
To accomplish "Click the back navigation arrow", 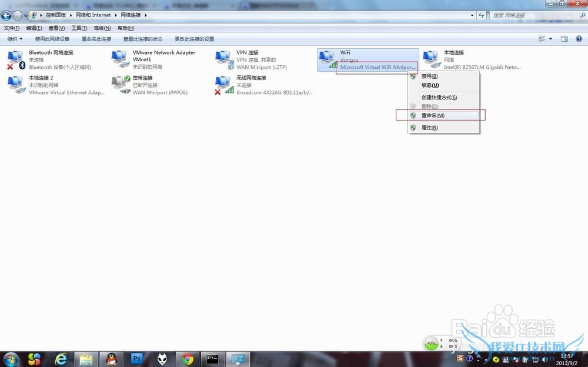I will point(6,15).
